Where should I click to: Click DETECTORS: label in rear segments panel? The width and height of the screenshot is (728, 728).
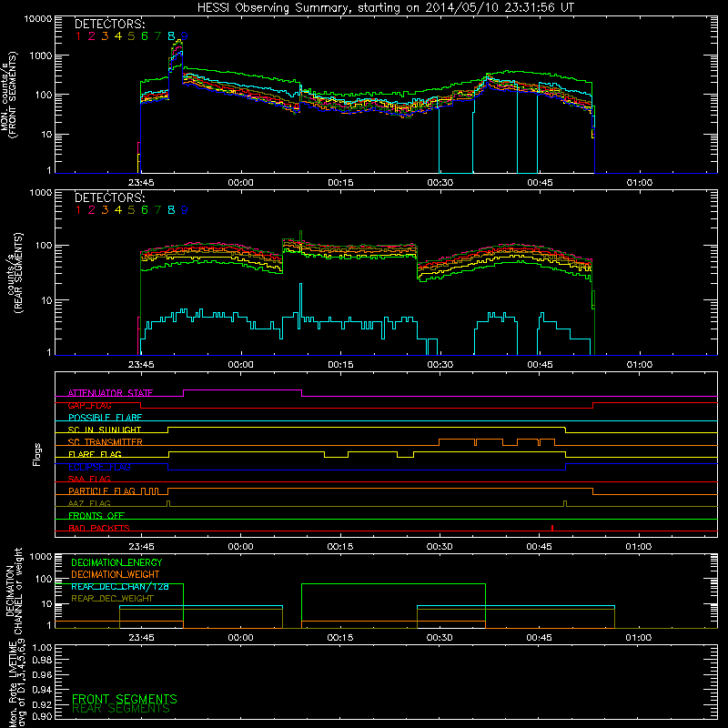pos(109,197)
